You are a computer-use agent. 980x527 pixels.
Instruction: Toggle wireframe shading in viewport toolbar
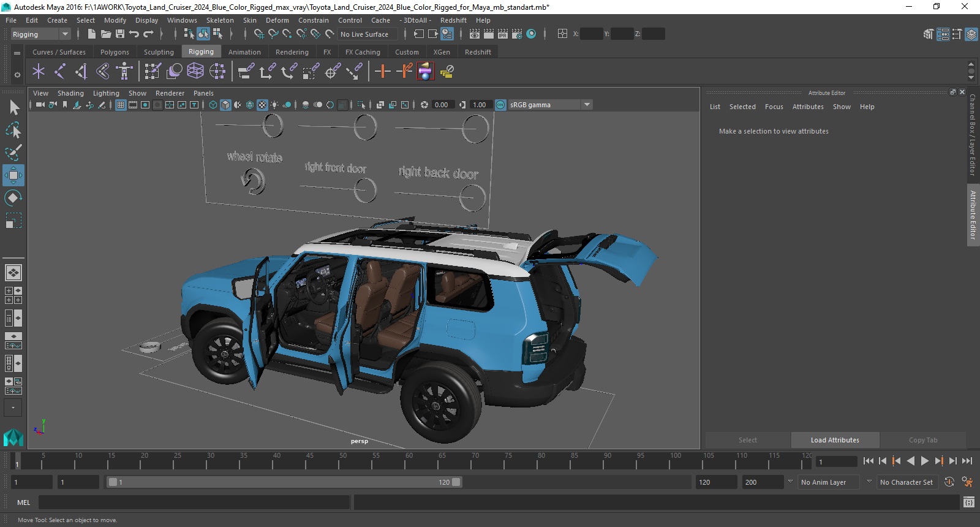coord(213,105)
